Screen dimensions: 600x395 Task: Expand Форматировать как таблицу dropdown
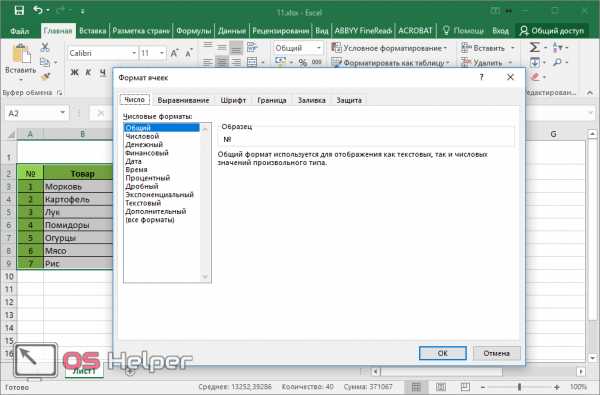[x=448, y=62]
